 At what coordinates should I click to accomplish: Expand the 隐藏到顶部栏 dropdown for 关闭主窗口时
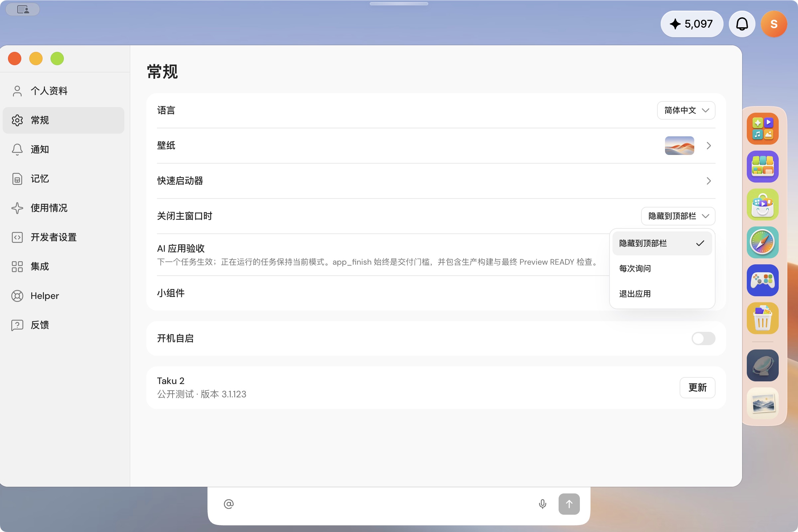coord(678,216)
